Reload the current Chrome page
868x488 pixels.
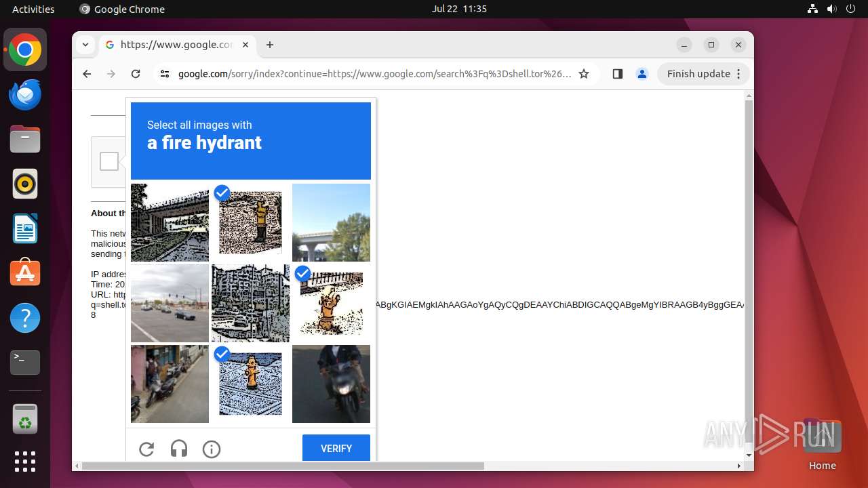[136, 74]
